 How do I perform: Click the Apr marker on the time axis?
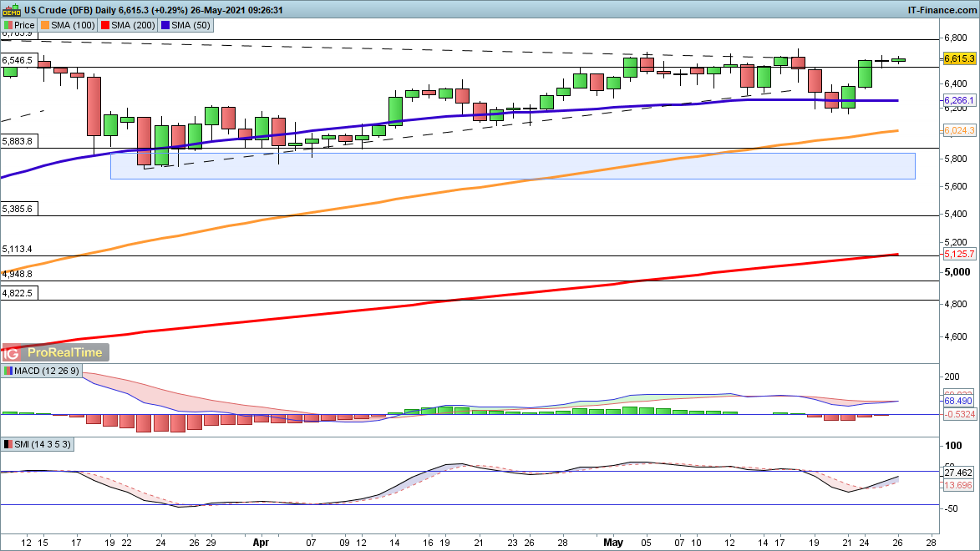pyautogui.click(x=261, y=540)
